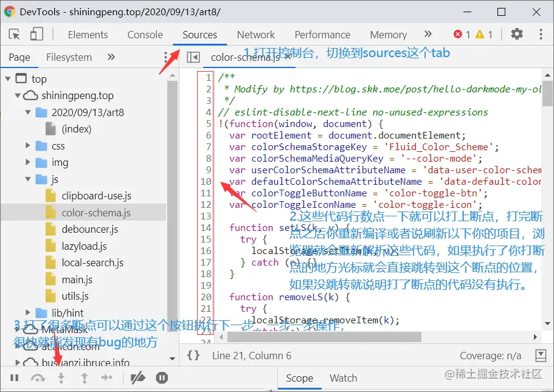The width and height of the screenshot is (554, 392).
Task: Toggle breakpoint on line number 20
Action: [206, 297]
